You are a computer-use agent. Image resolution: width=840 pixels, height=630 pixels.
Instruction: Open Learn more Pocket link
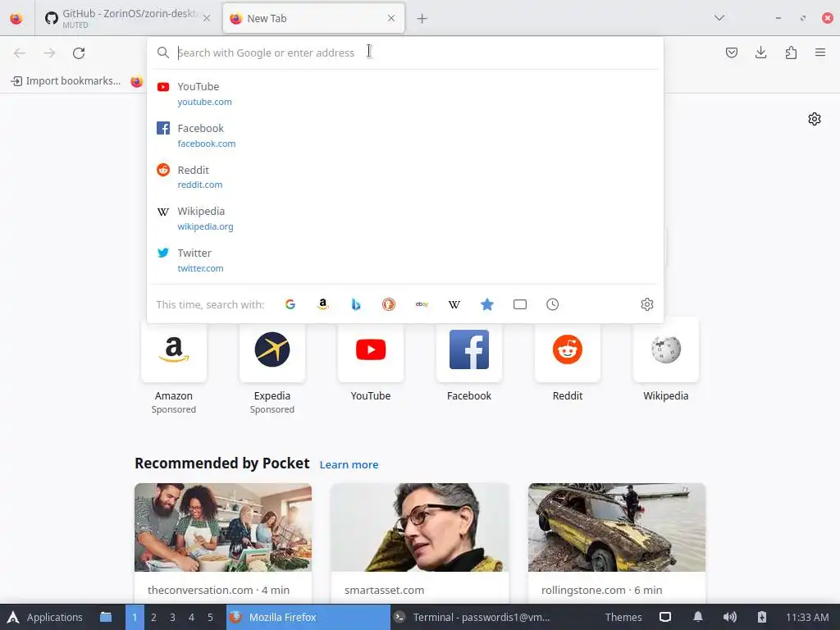click(349, 464)
